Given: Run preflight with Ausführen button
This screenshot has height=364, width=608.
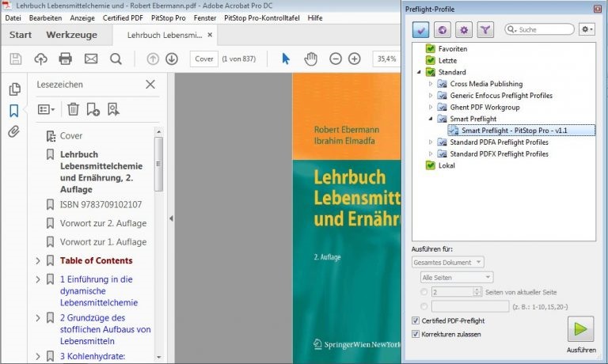Looking at the screenshot, I should tap(580, 329).
